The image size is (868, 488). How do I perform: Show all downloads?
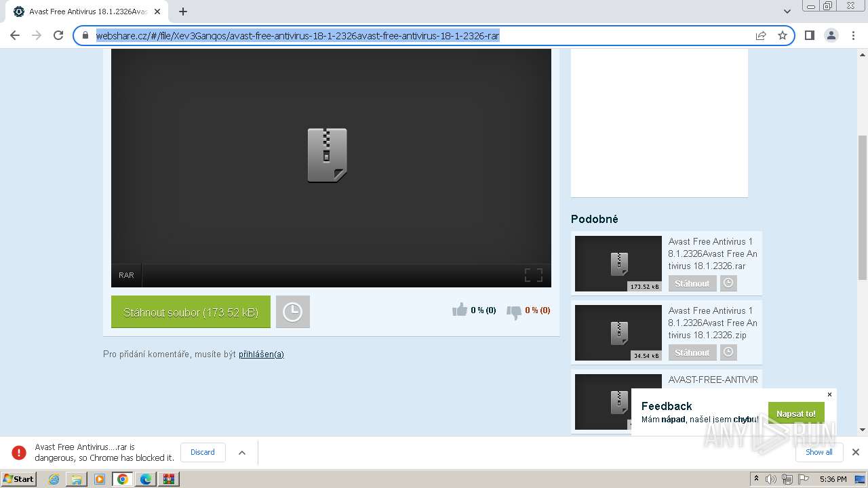pyautogui.click(x=819, y=452)
